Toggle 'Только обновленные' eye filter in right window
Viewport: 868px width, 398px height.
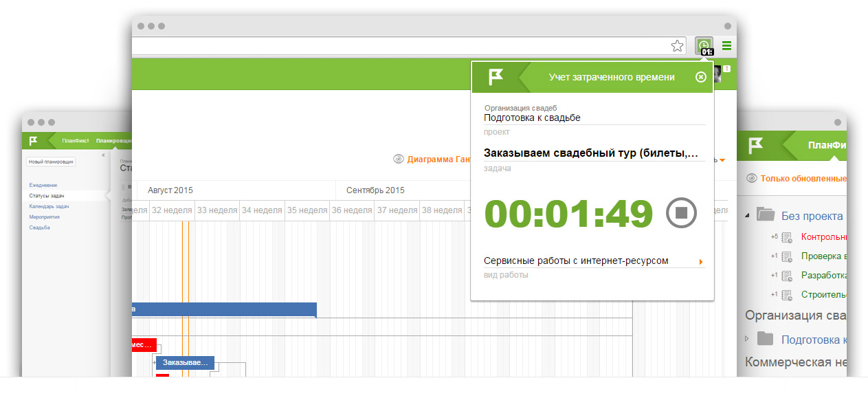coord(752,178)
